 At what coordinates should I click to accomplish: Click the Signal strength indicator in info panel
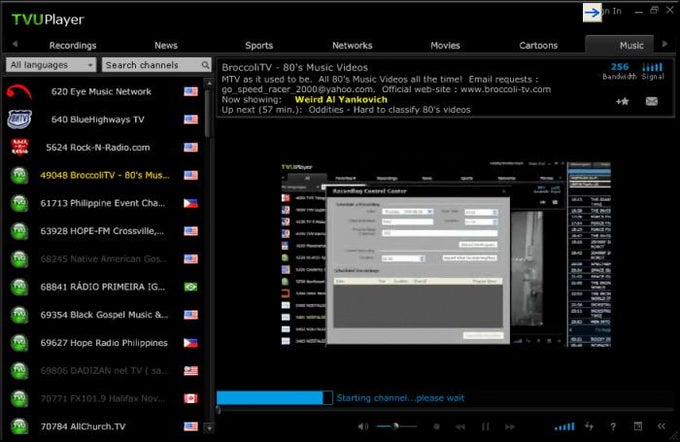[x=653, y=71]
